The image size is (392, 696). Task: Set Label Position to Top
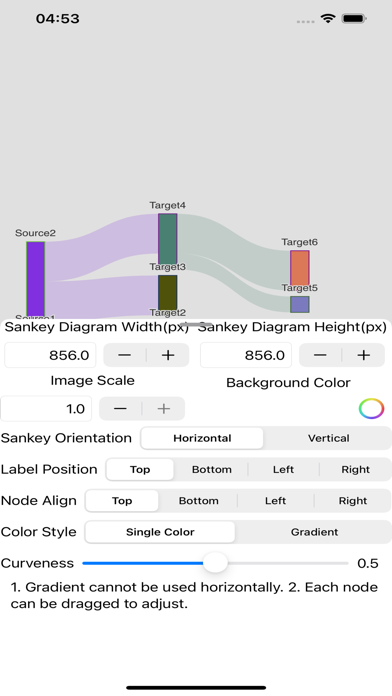(140, 470)
